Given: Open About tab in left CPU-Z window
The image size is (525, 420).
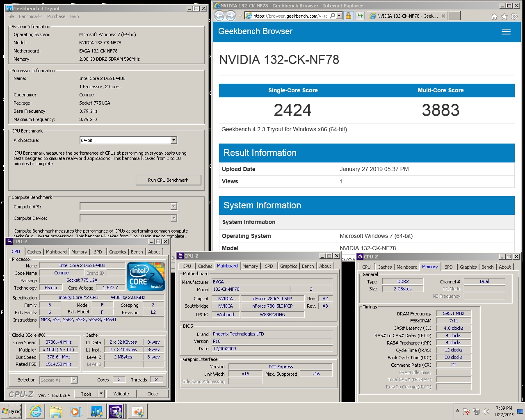Looking at the screenshot, I should 154,252.
